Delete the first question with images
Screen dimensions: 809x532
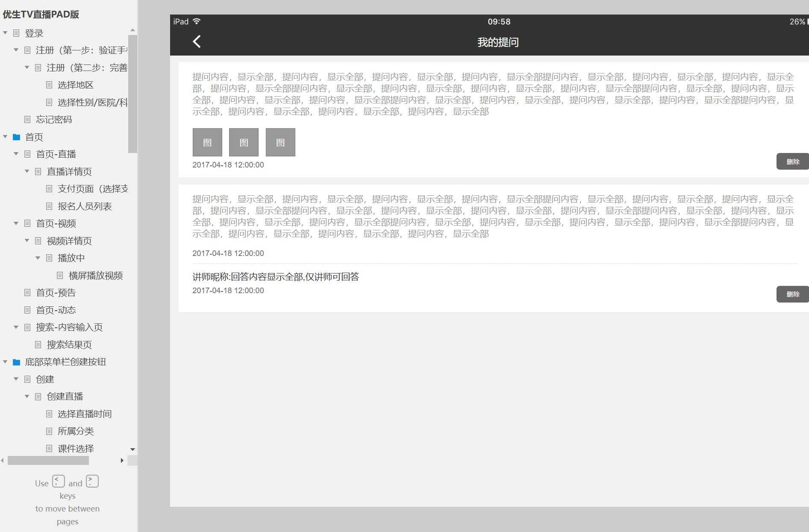tap(792, 162)
